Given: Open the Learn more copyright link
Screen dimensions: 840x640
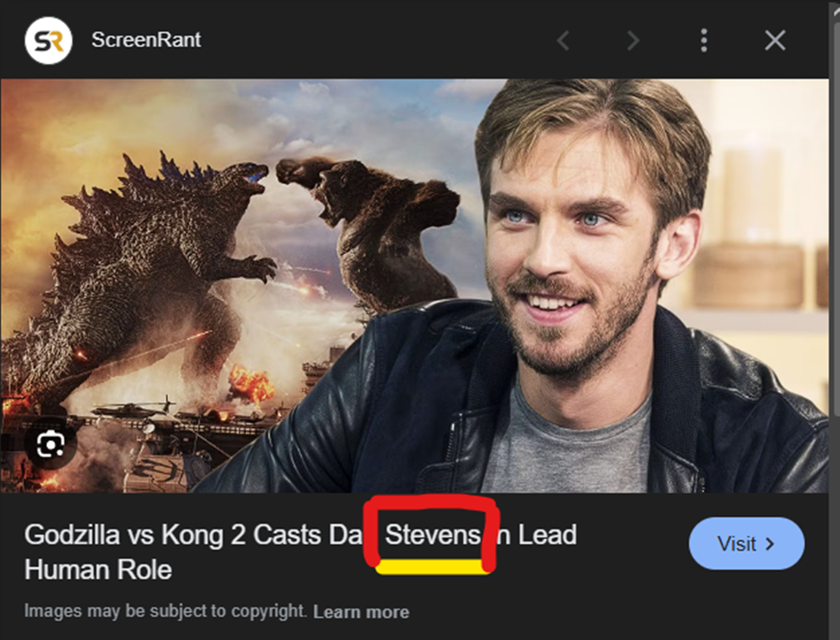Looking at the screenshot, I should click(361, 612).
